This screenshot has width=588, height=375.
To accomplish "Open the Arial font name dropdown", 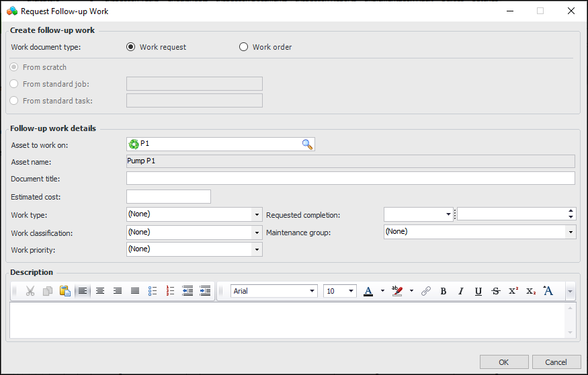I will click(x=312, y=291).
